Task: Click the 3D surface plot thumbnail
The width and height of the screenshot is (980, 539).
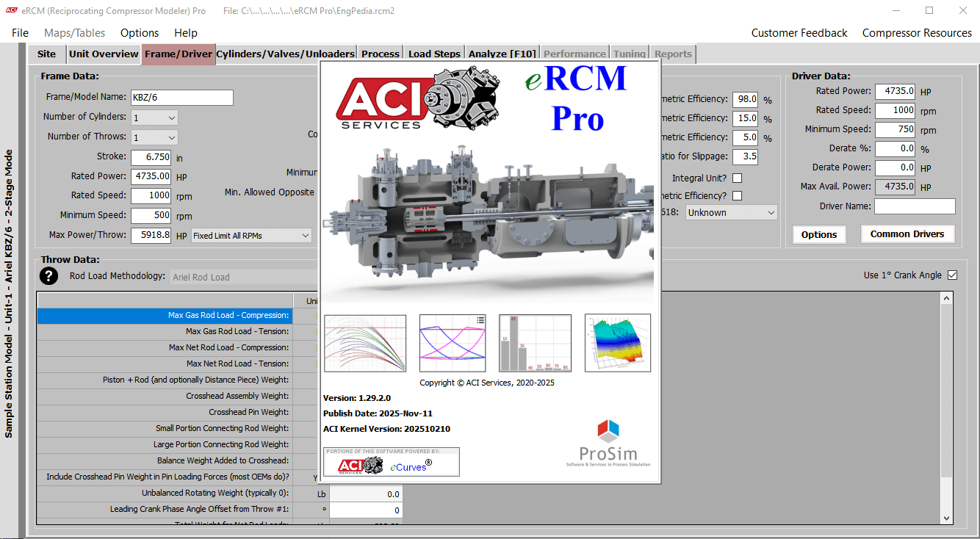Action: (x=618, y=343)
